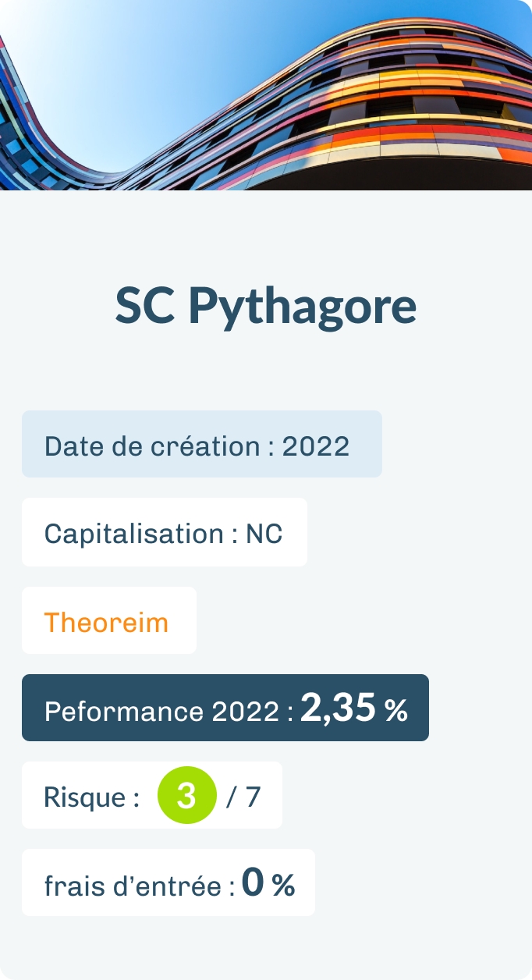Open the SC Pythagore fund title

point(266,307)
